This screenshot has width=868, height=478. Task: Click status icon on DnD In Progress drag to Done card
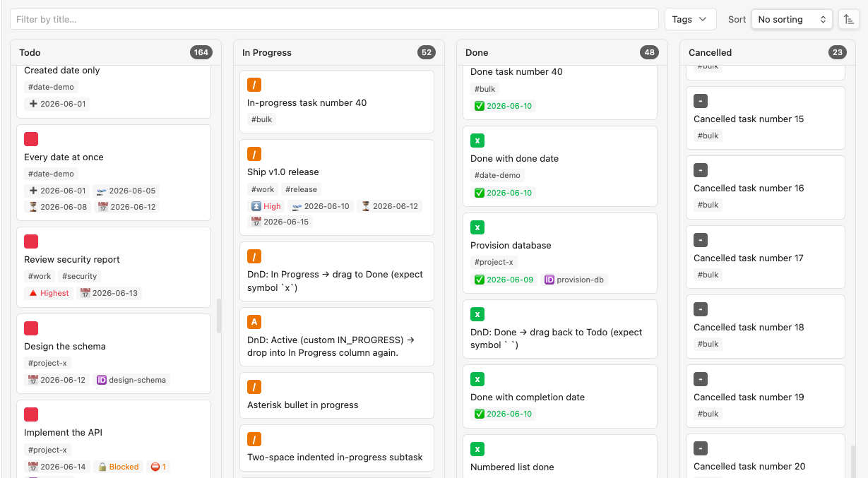point(254,256)
